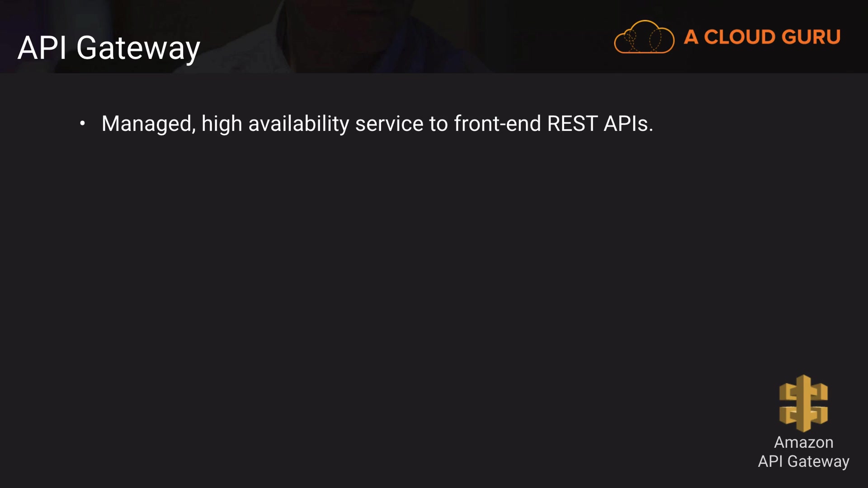Click the word high in the bullet
Viewport: 868px width, 488px height.
(x=222, y=124)
